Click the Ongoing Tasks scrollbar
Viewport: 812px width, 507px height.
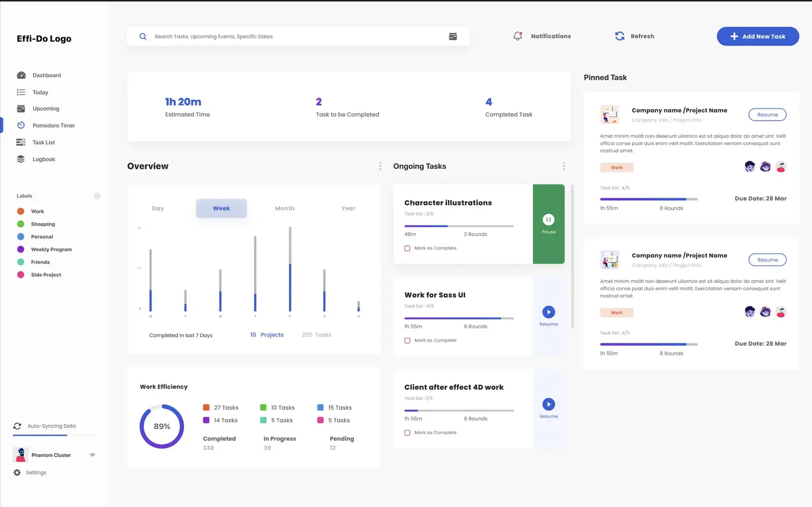572,256
